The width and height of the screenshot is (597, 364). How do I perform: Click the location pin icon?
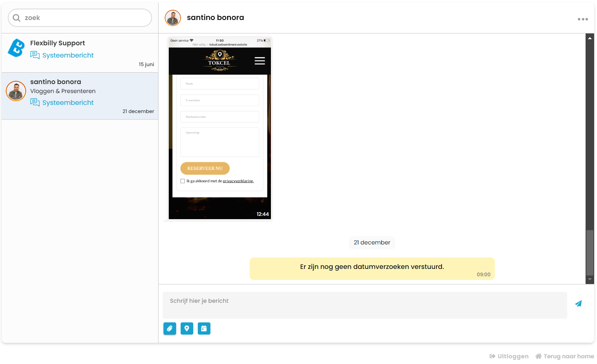point(187,328)
